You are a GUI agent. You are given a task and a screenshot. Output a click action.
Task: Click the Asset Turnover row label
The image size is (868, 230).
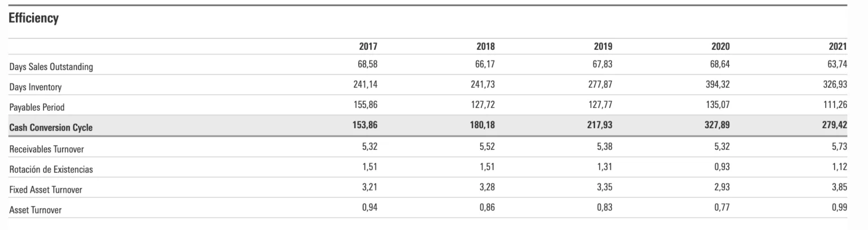36,210
